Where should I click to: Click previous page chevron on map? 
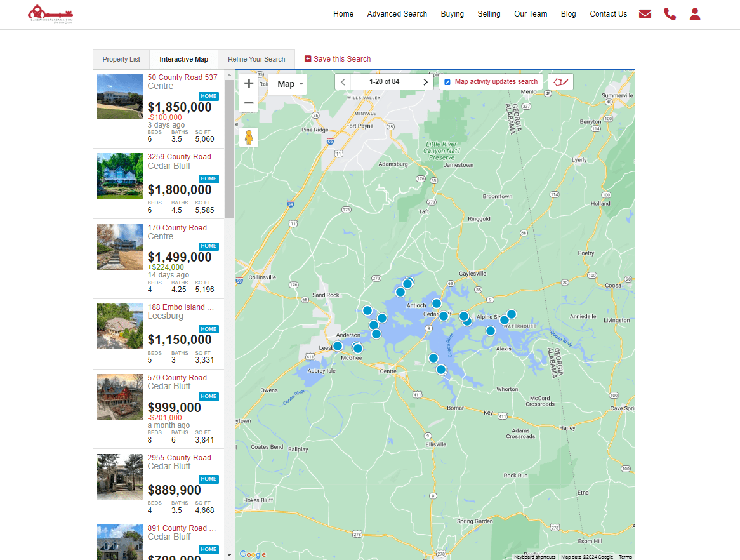tap(343, 81)
